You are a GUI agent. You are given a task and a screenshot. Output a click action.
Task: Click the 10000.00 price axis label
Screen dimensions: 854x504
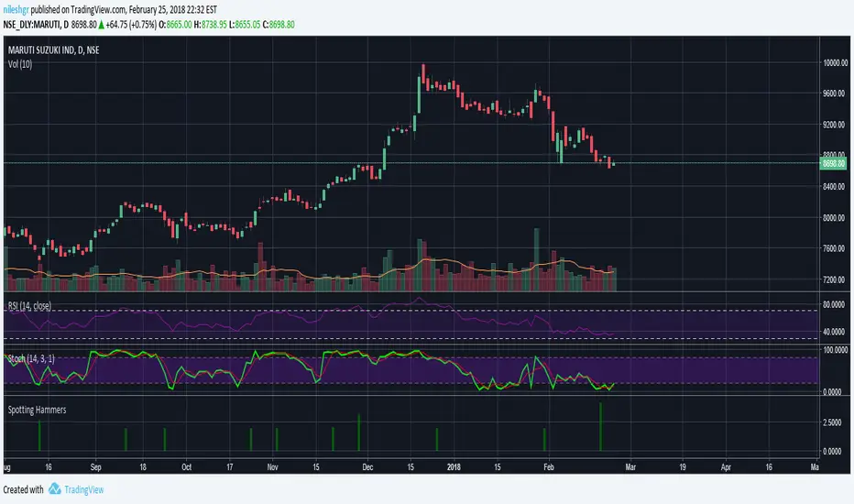tap(835, 62)
